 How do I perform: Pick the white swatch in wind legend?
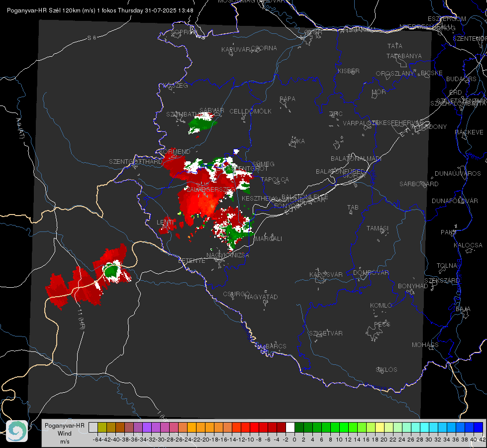290,427
